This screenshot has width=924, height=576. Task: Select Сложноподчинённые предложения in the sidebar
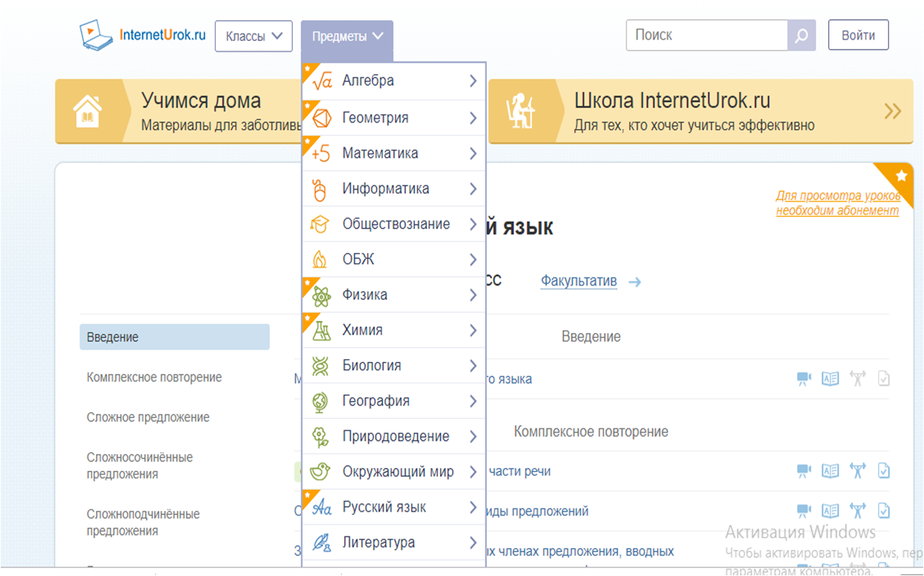tap(143, 523)
